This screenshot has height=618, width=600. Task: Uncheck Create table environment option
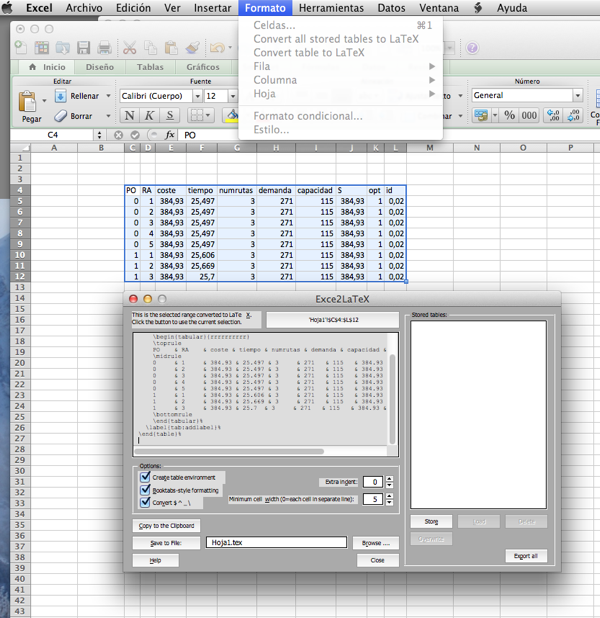coord(145,477)
